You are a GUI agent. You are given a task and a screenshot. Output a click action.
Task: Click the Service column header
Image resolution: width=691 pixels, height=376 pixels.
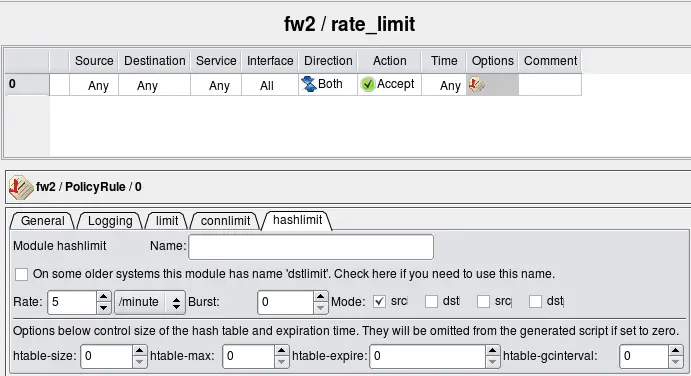[216, 61]
